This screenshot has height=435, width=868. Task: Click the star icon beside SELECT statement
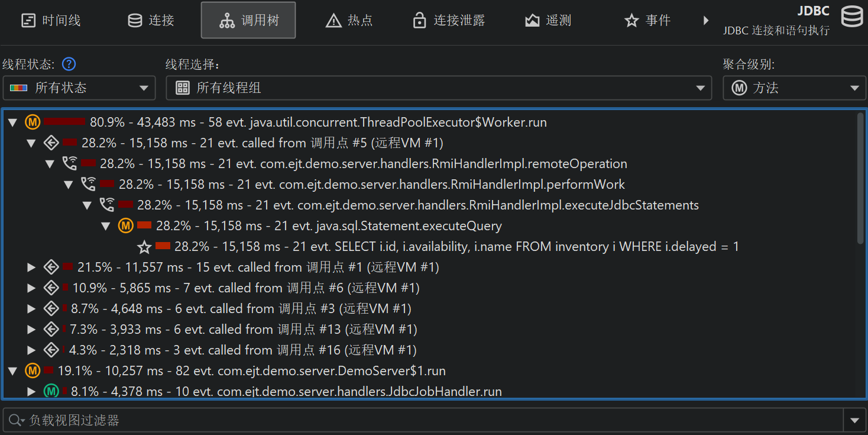[x=144, y=247]
